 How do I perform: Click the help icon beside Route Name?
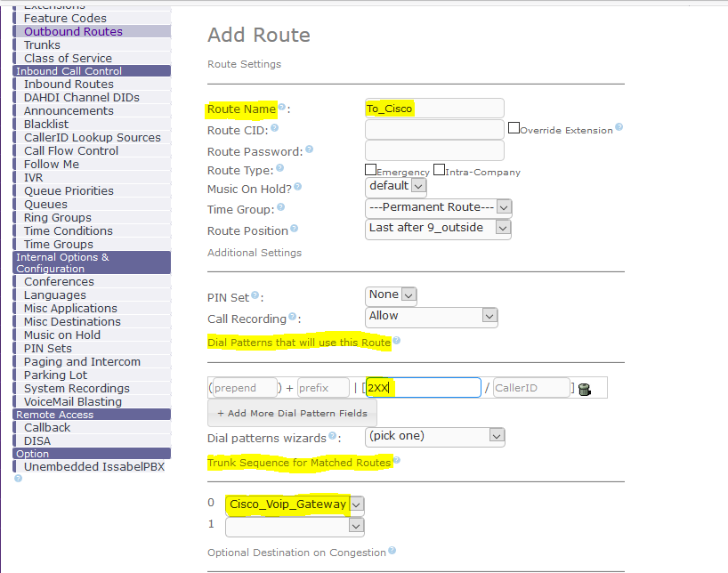[282, 108]
